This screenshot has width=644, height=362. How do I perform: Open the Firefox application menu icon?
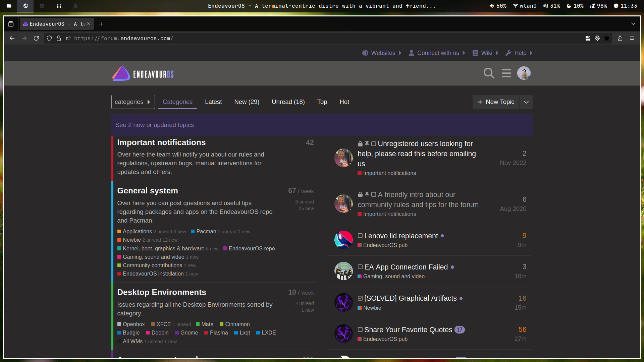click(x=632, y=38)
